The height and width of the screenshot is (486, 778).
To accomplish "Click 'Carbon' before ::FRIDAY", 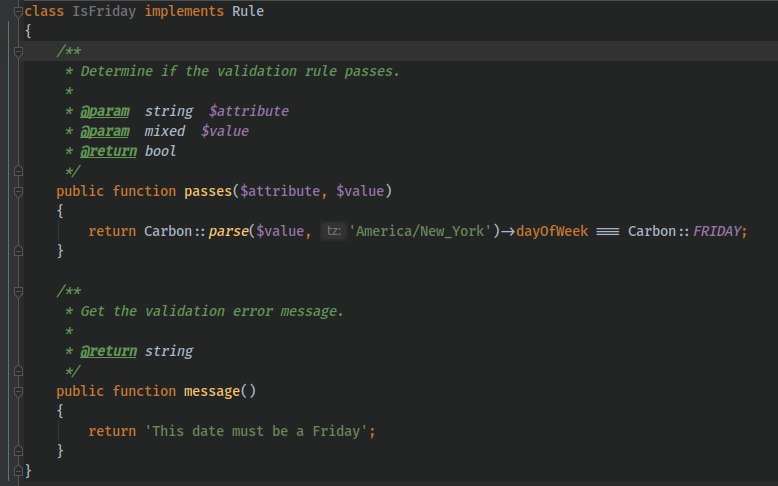I will point(652,231).
